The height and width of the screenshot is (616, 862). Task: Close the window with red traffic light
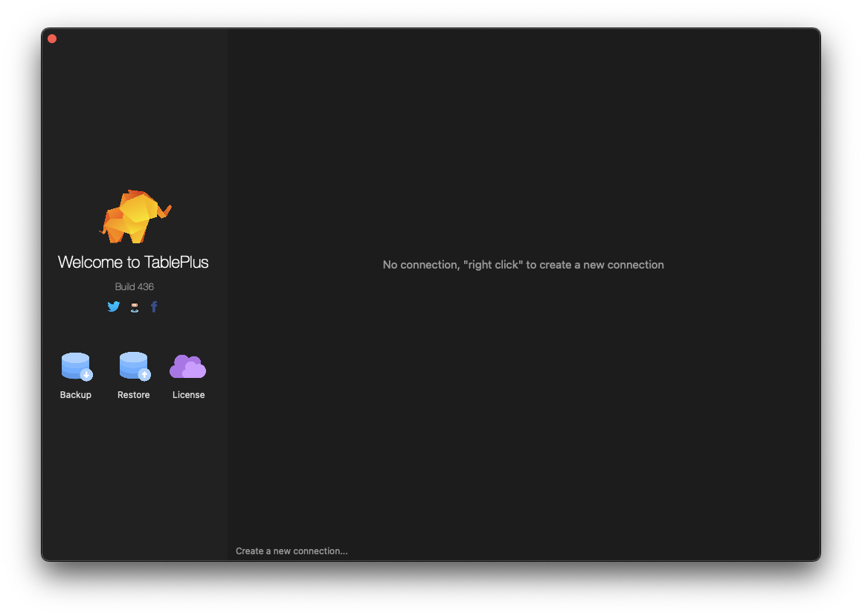[x=52, y=38]
